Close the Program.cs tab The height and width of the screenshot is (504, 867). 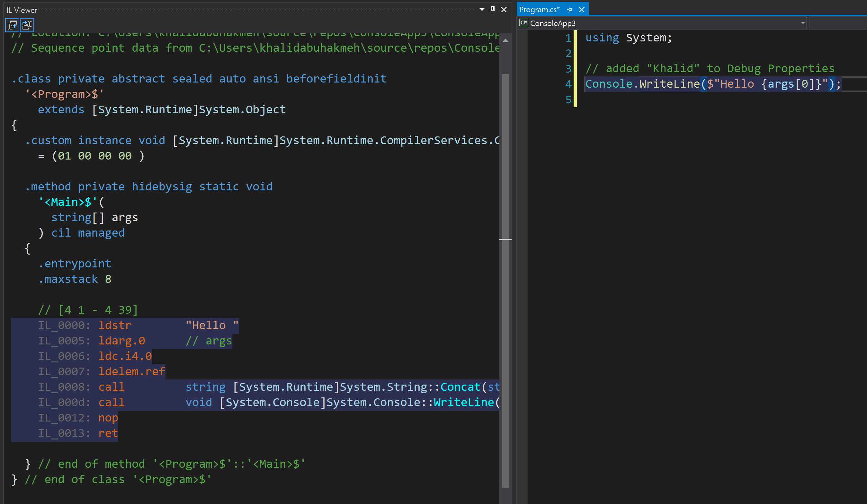point(581,9)
